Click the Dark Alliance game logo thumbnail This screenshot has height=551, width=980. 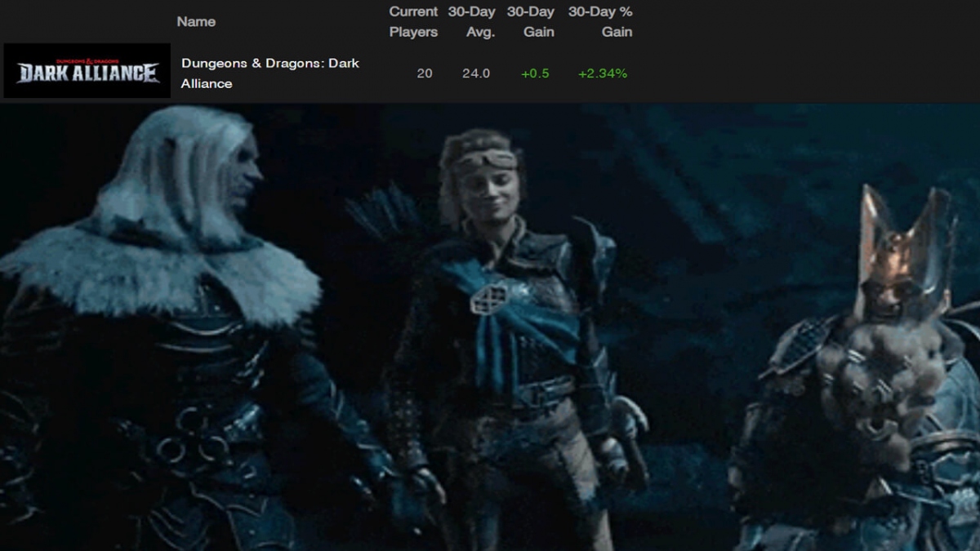pos(87,72)
